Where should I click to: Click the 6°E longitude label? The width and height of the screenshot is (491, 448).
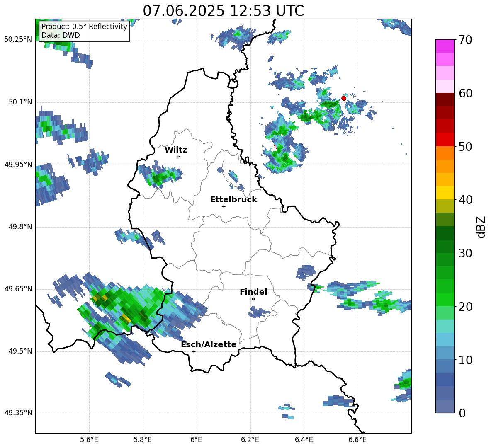(x=196, y=440)
